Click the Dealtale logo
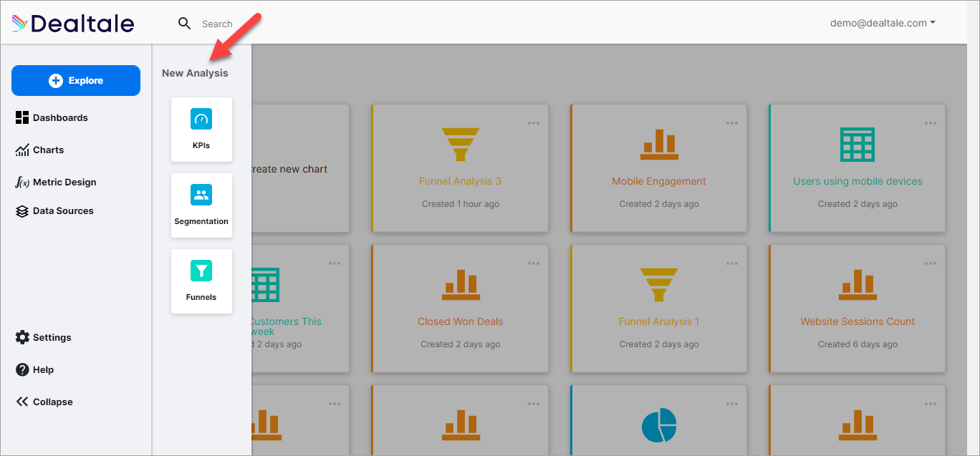980x456 pixels. 72,24
